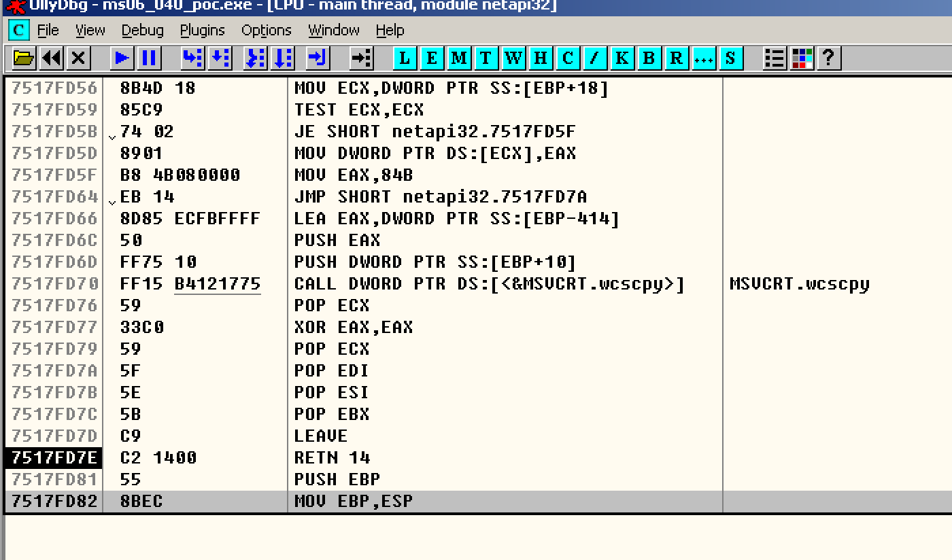Show the References window (R button)
Image resolution: width=952 pixels, height=560 pixels.
(677, 58)
